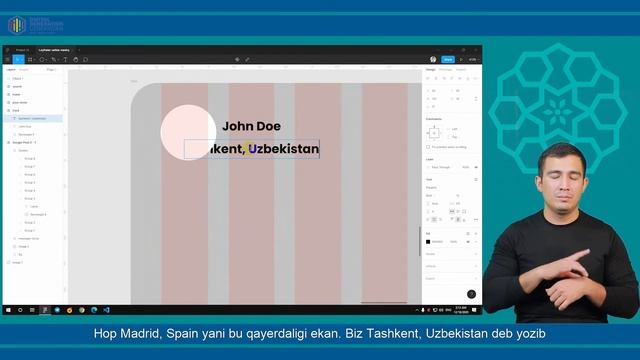
Task: Add a Stroke with plus button
Action: tap(476, 254)
